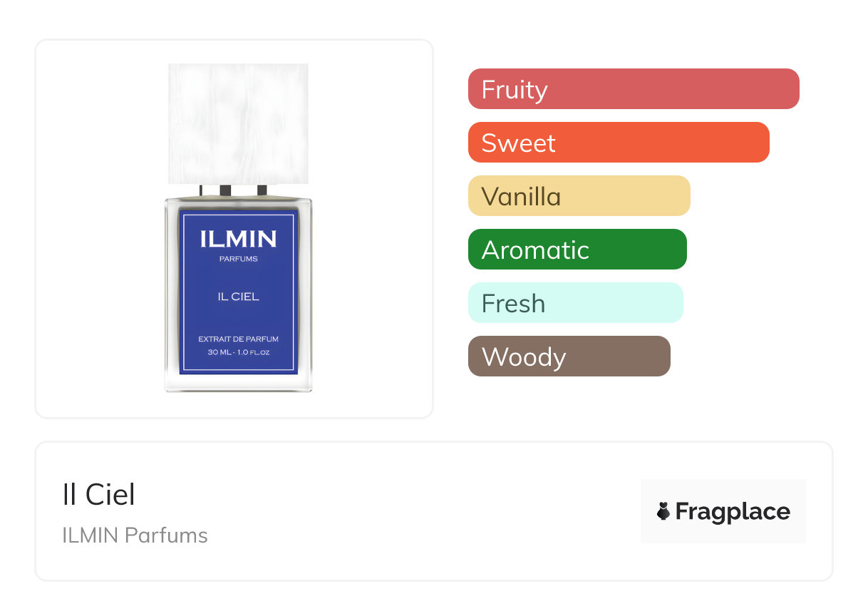Click blank area left of the bottle in image card
This screenshot has width=868, height=616.
tap(100, 228)
